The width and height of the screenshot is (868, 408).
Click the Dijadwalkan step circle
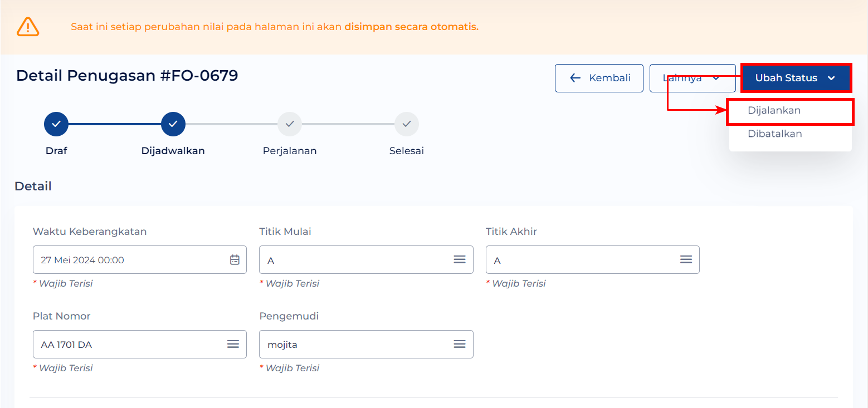[173, 124]
